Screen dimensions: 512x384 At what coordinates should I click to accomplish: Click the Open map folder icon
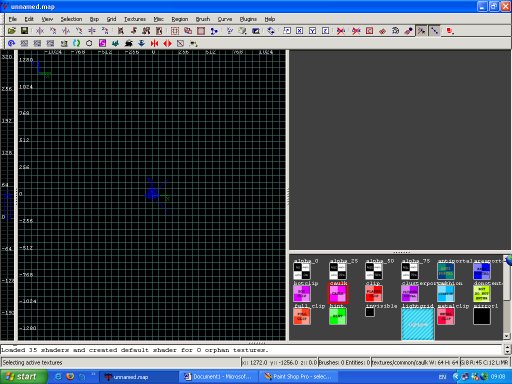pos(12,31)
